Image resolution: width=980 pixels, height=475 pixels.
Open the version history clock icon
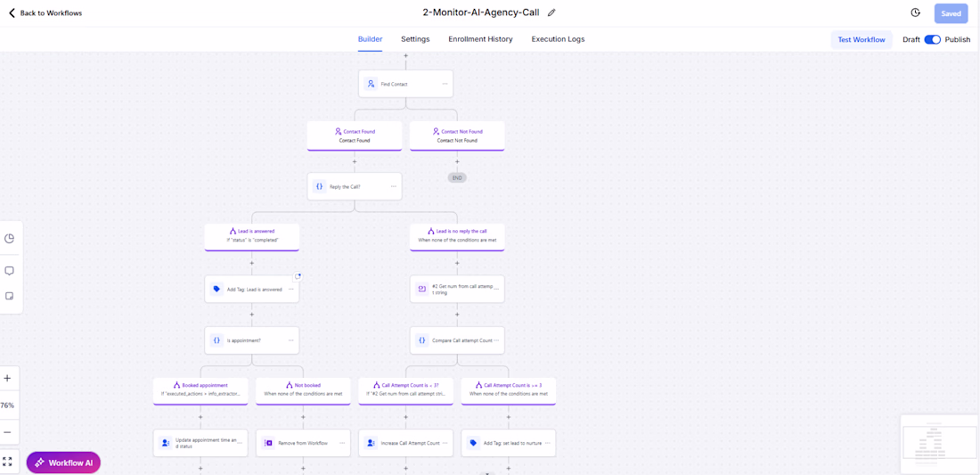pyautogui.click(x=915, y=13)
